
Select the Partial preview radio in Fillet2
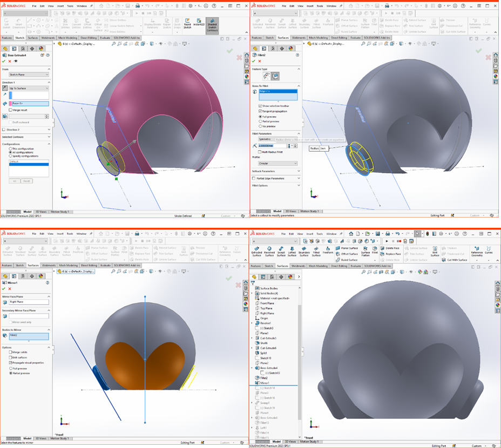point(261,121)
